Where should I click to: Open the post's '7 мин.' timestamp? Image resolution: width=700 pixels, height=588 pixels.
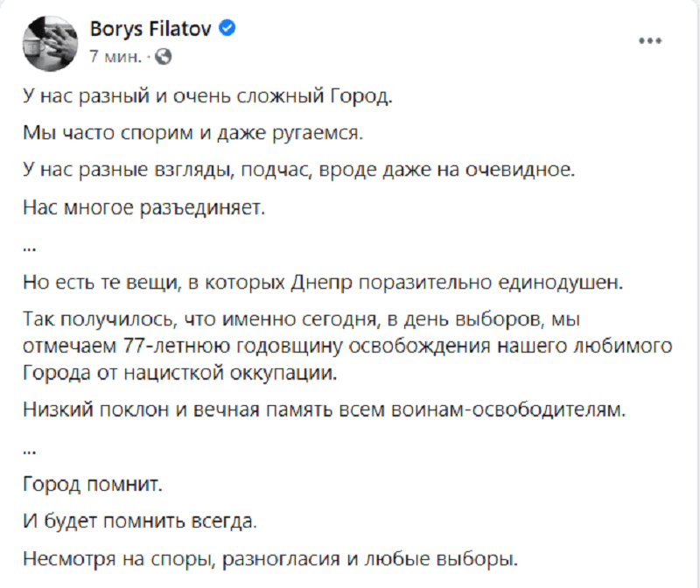click(115, 55)
